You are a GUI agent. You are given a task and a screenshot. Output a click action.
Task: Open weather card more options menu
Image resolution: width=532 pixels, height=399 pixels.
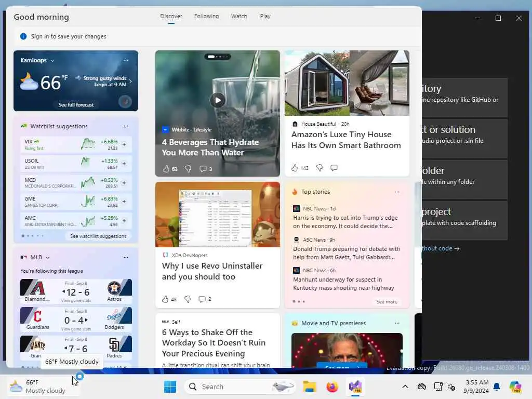126,60
